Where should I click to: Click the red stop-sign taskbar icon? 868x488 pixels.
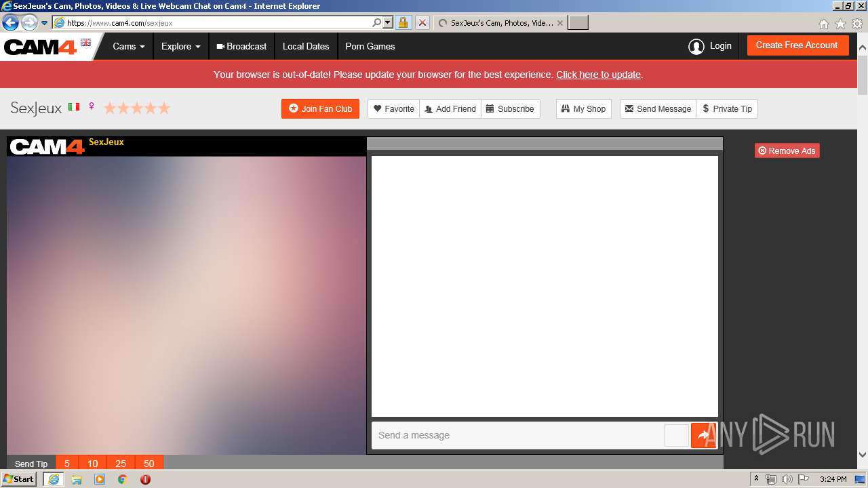[x=145, y=479]
